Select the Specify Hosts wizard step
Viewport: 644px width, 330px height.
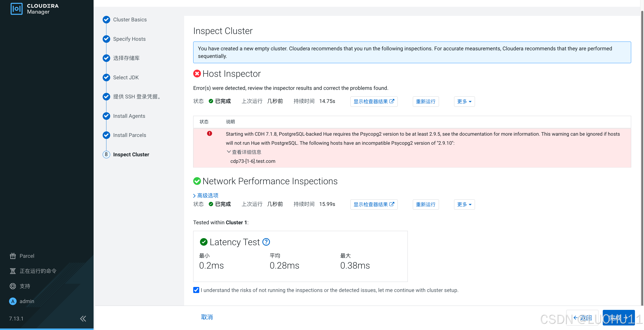tap(129, 39)
